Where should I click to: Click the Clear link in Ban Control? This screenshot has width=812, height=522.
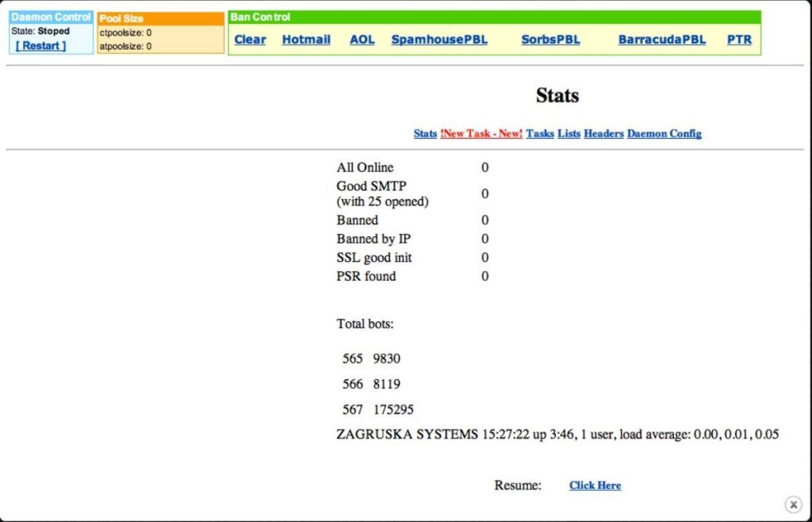pyautogui.click(x=250, y=40)
